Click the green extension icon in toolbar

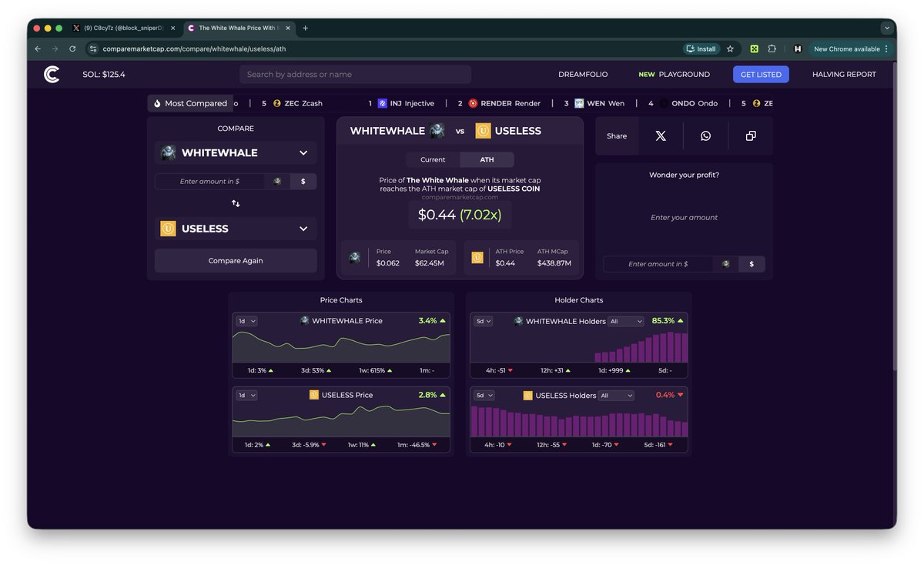754,48
